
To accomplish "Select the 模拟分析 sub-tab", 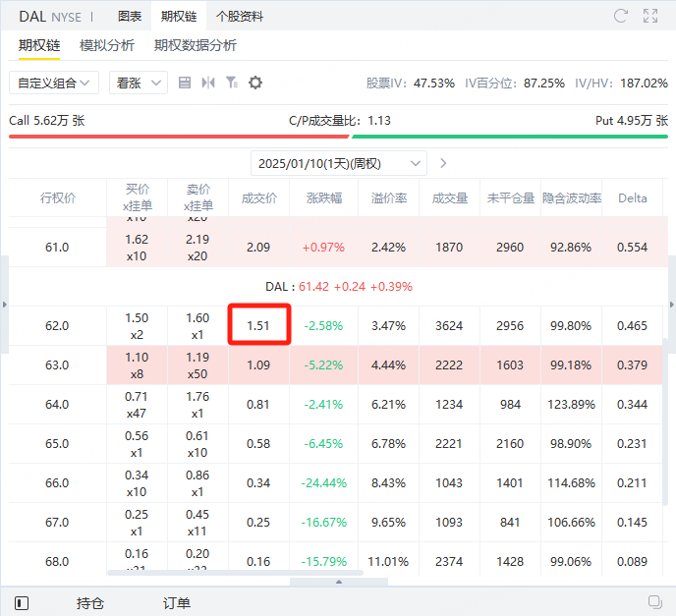I will point(107,45).
